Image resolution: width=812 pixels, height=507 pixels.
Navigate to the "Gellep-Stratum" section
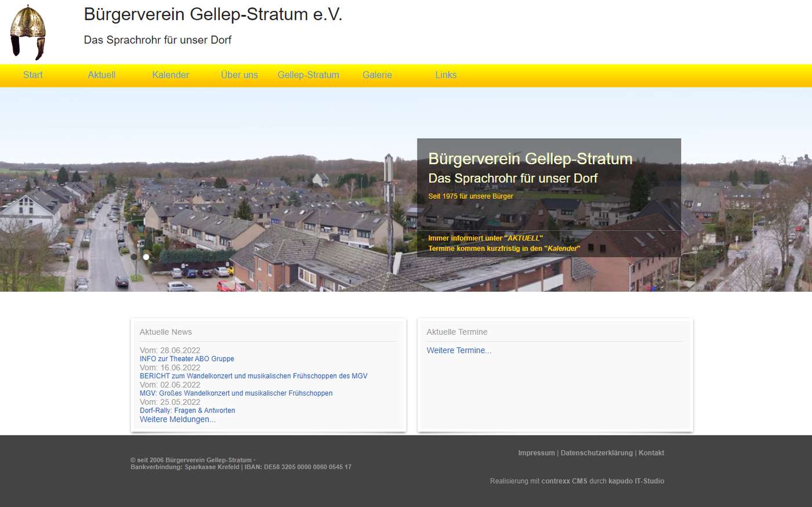[308, 75]
